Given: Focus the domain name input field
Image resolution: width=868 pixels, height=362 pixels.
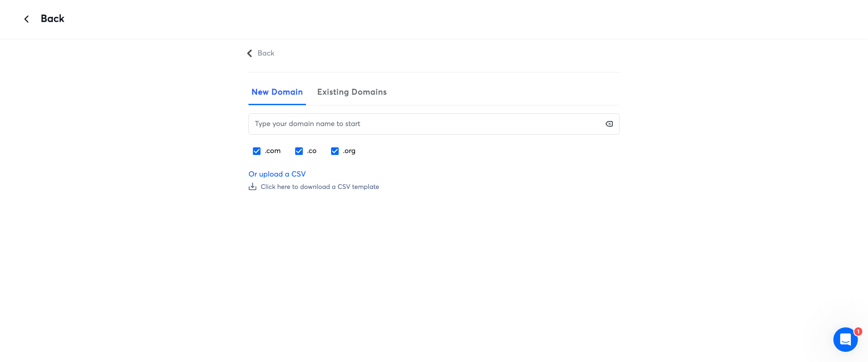Looking at the screenshot, I should point(434,124).
